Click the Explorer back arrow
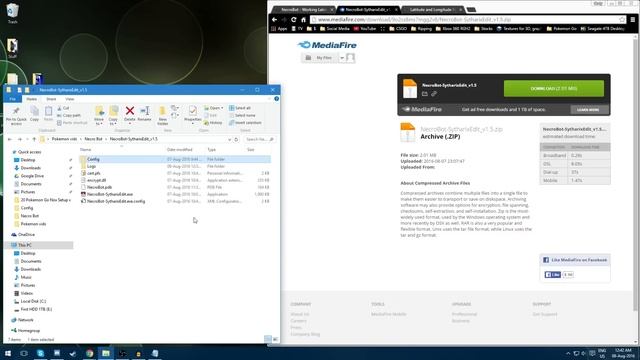The width and height of the screenshot is (640, 360). [10, 139]
